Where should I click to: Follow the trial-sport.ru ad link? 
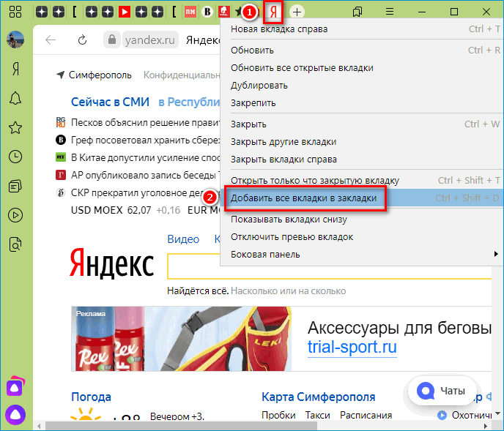352,347
